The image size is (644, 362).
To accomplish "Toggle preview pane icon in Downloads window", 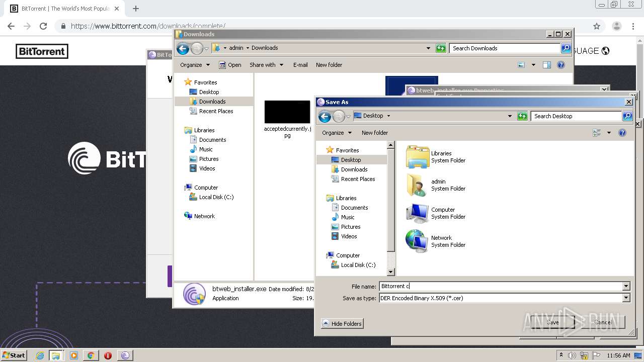I will (x=547, y=65).
